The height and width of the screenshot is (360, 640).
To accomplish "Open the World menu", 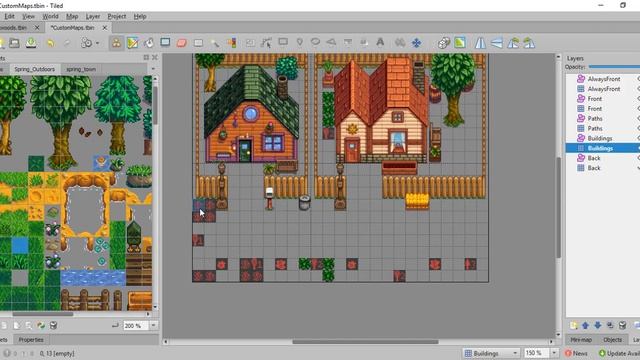I will tap(50, 16).
